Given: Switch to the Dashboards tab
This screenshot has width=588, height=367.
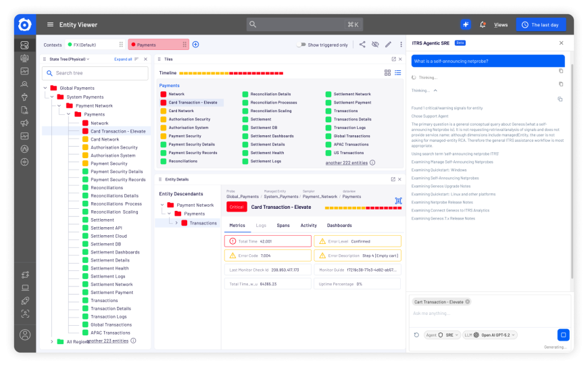Looking at the screenshot, I should point(339,225).
